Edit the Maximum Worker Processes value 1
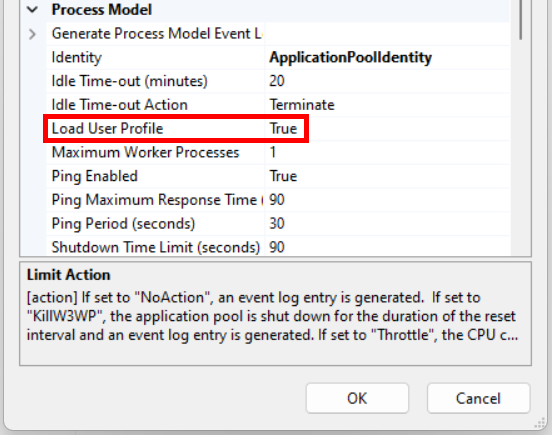Image resolution: width=552 pixels, height=435 pixels. click(x=273, y=152)
